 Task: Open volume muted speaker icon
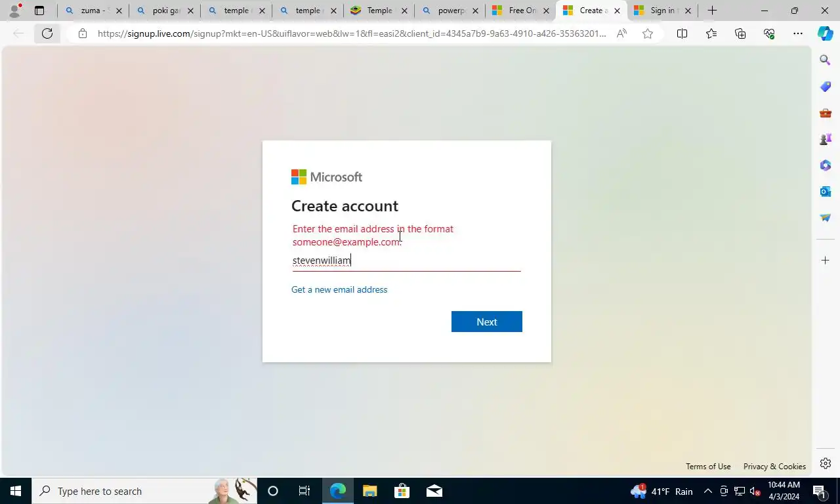pyautogui.click(x=755, y=491)
